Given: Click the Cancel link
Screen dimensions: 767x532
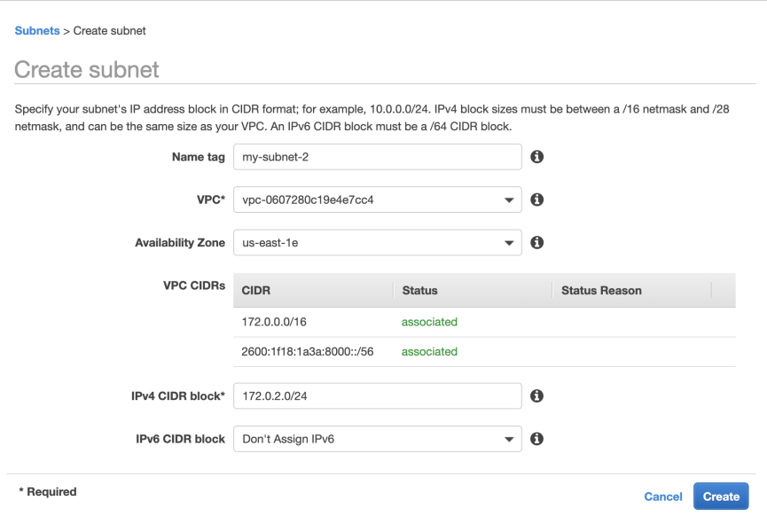Looking at the screenshot, I should 662,497.
